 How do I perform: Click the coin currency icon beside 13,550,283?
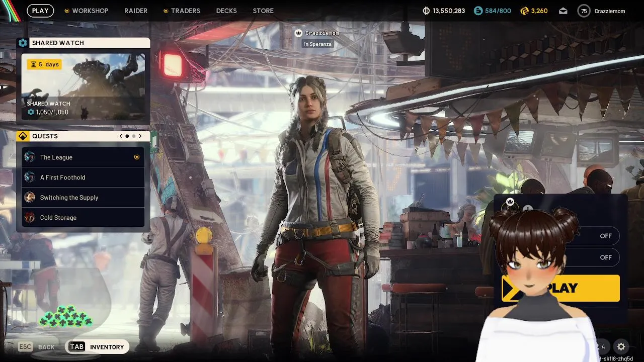(x=426, y=11)
